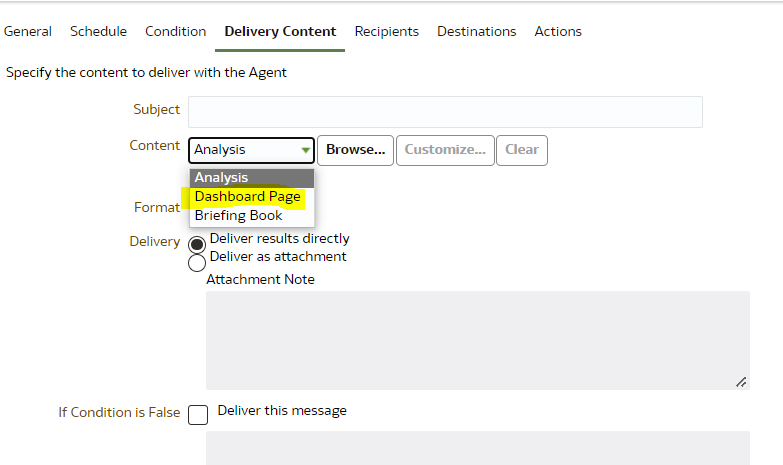Go to the Recipients tab
Screen dimensions: 783x465
(x=387, y=31)
